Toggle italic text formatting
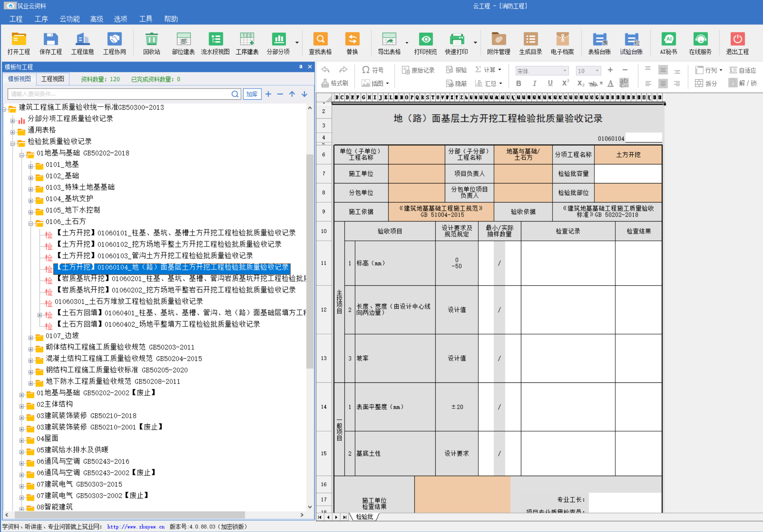The width and height of the screenshot is (763, 532). (x=534, y=83)
